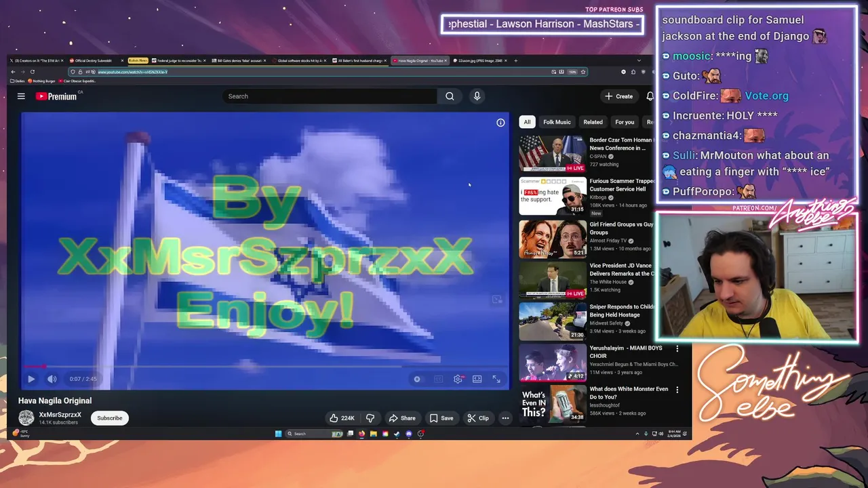Open the three-dot more actions menu below the video
Screen dimensions: 868x488
point(505,418)
